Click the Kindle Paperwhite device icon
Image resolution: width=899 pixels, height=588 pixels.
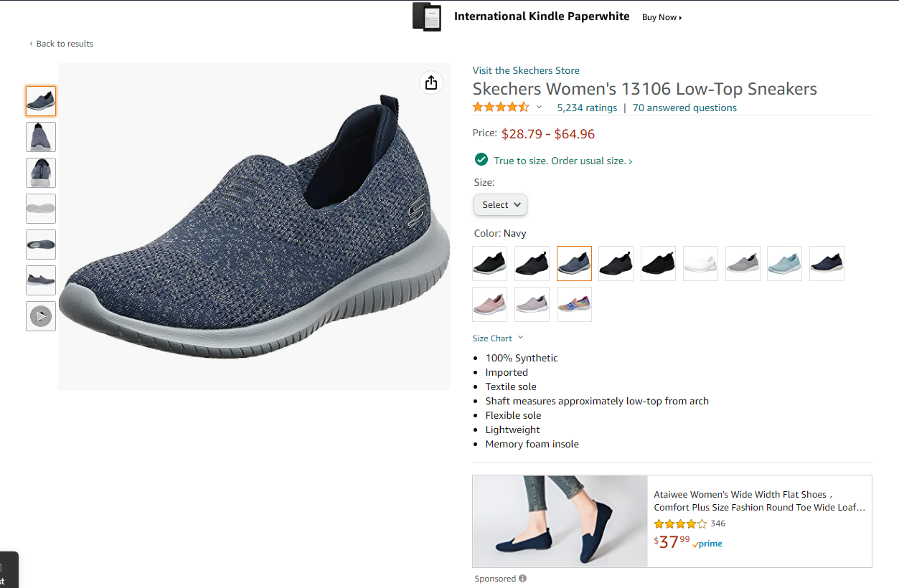pos(427,17)
